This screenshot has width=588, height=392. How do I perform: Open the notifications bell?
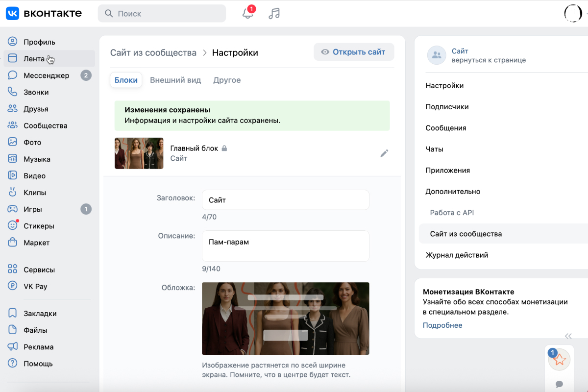point(248,13)
